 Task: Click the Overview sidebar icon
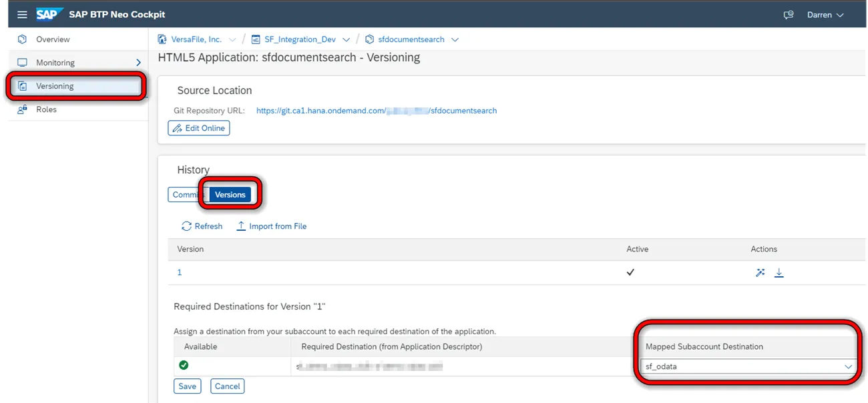coord(23,39)
